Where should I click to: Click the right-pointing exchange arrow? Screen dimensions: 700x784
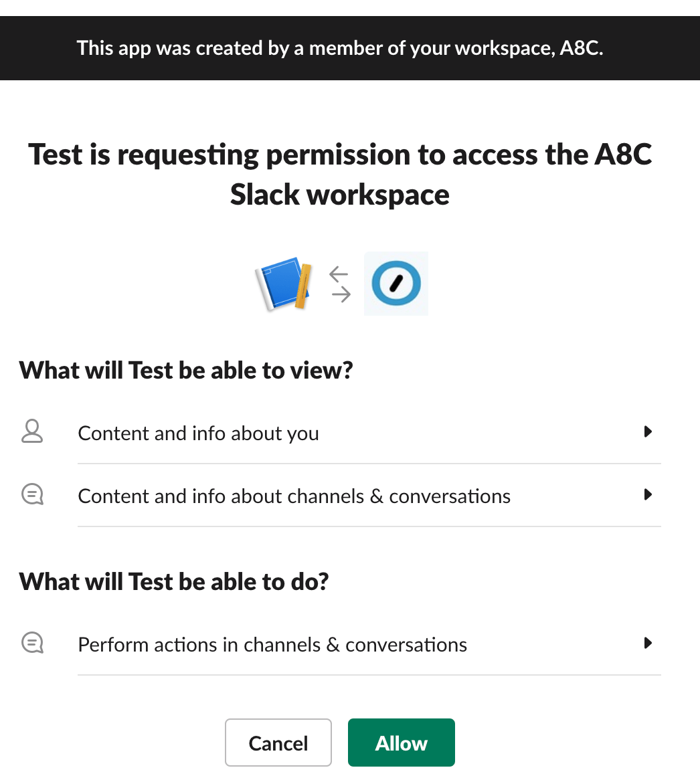(x=341, y=294)
